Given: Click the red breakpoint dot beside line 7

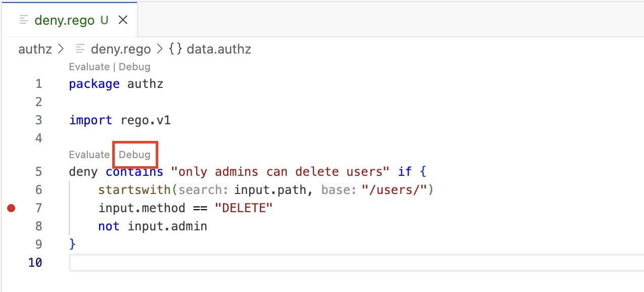Looking at the screenshot, I should 11,208.
